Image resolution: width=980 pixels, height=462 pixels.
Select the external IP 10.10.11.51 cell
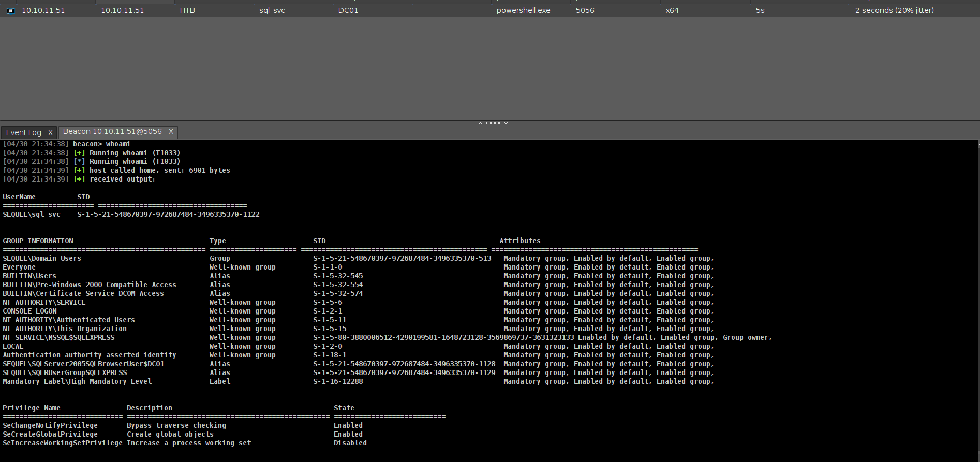tap(43, 10)
